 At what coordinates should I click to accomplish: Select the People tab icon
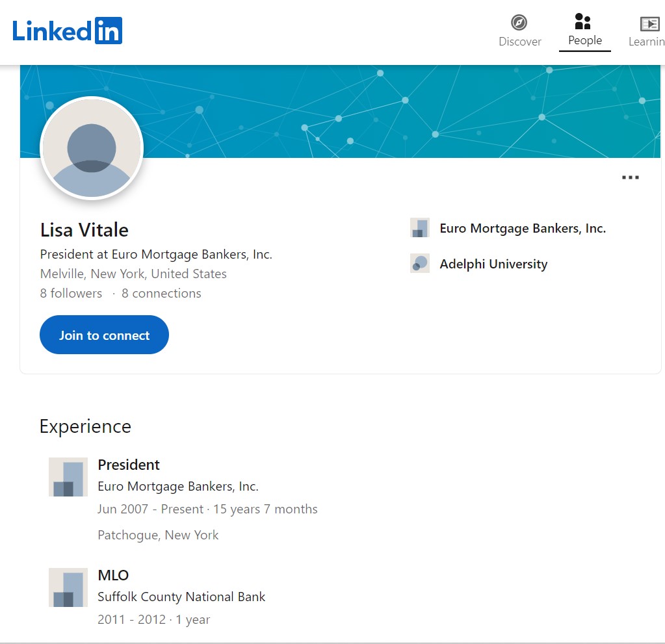[582, 21]
